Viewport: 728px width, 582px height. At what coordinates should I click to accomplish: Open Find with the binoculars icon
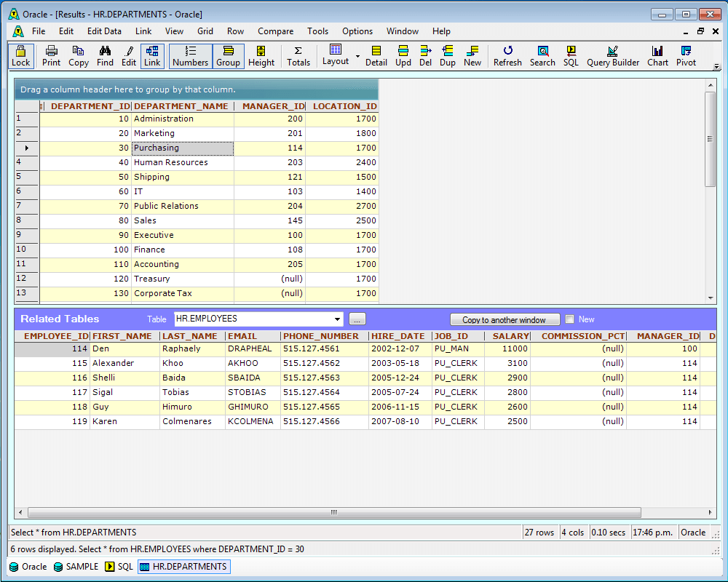tap(105, 56)
